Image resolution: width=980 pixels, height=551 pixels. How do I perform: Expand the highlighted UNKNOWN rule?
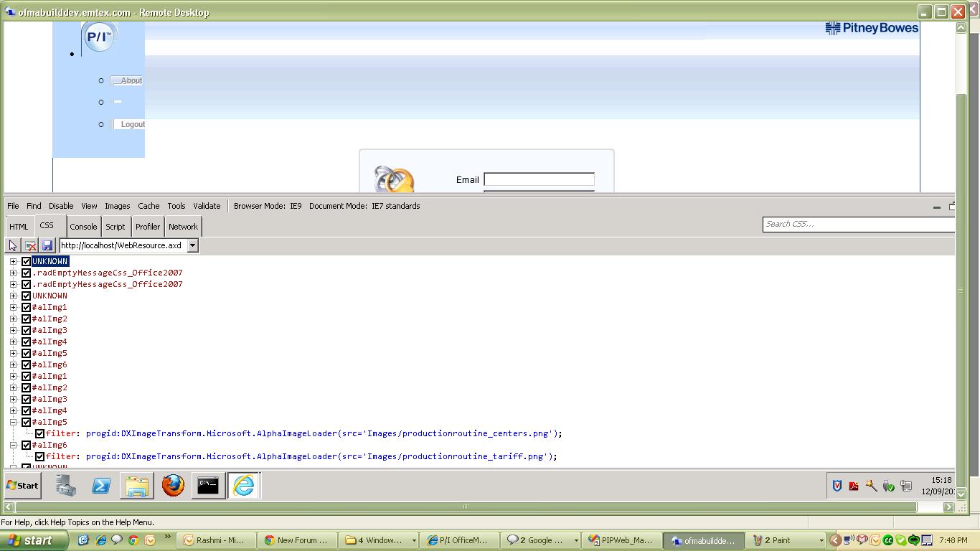tap(13, 261)
